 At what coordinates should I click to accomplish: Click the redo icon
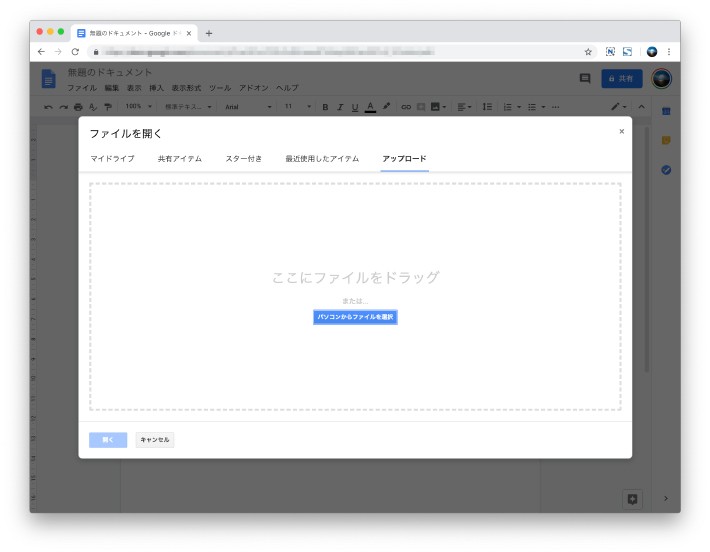tap(63, 107)
